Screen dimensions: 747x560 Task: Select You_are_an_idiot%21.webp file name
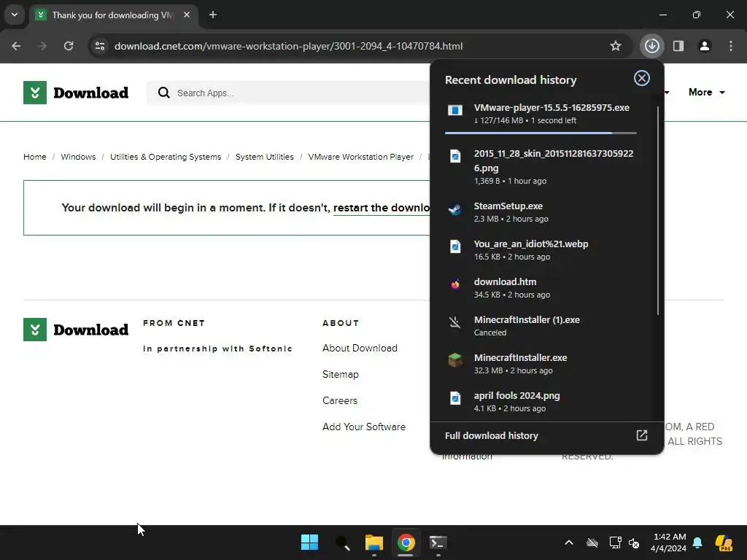click(531, 244)
